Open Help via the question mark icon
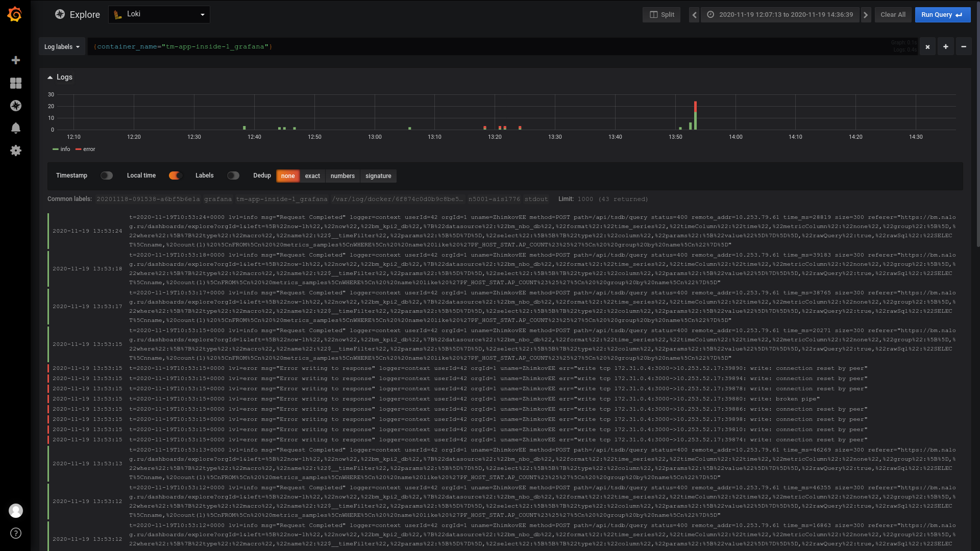 click(16, 533)
